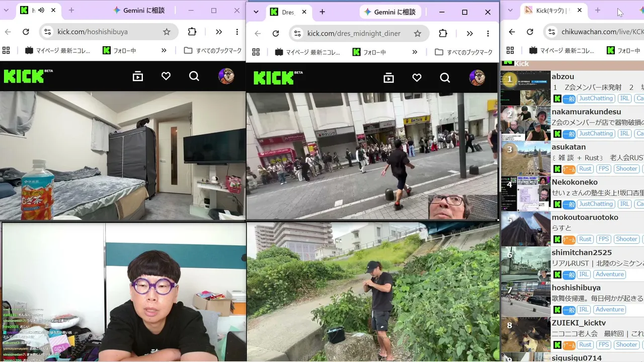Open Chrome three-dot menu in dres_midnight_diner window
The height and width of the screenshot is (362, 644).
pos(488,34)
